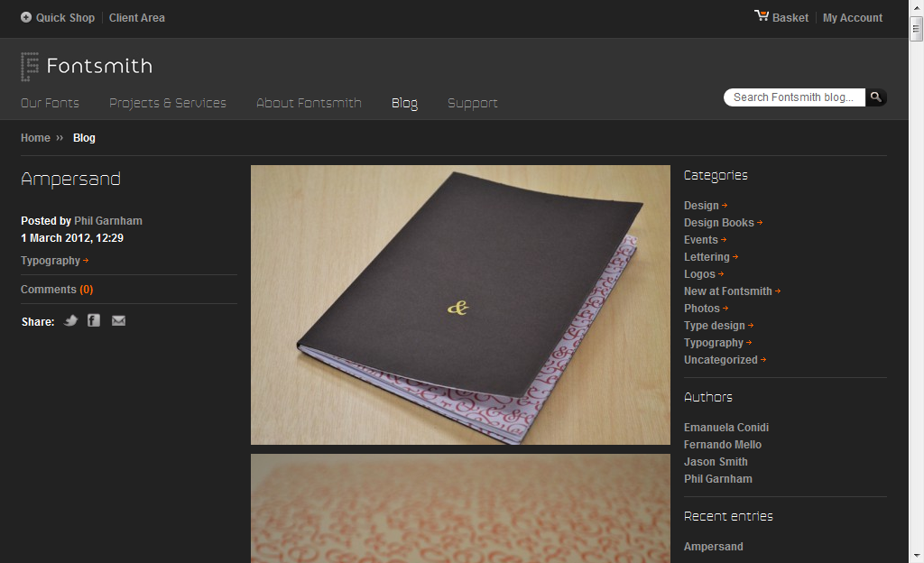Screen dimensions: 924x563
Task: View posts by Phil Garnham in Authors list
Action: (x=717, y=479)
